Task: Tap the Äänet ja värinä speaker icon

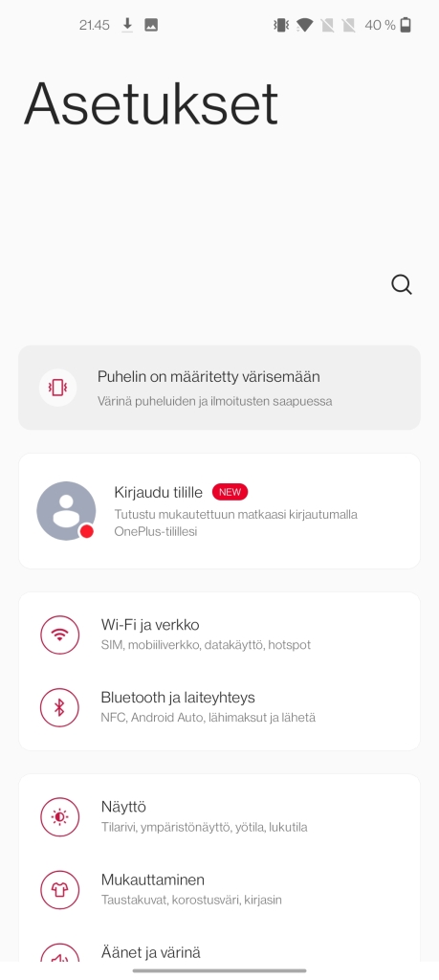Action: point(60,953)
